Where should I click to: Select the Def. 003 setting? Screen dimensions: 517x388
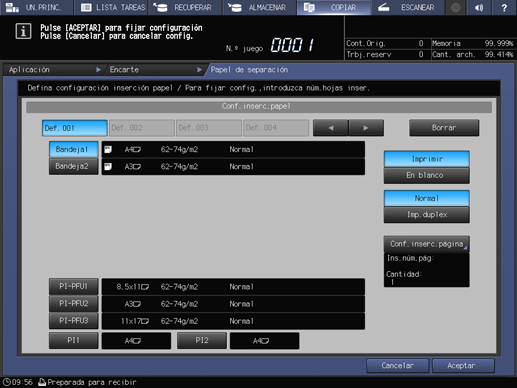[x=209, y=128]
